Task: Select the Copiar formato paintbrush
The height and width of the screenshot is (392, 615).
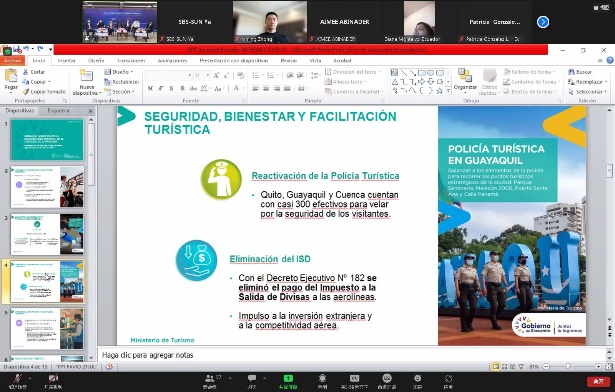Action: point(25,91)
